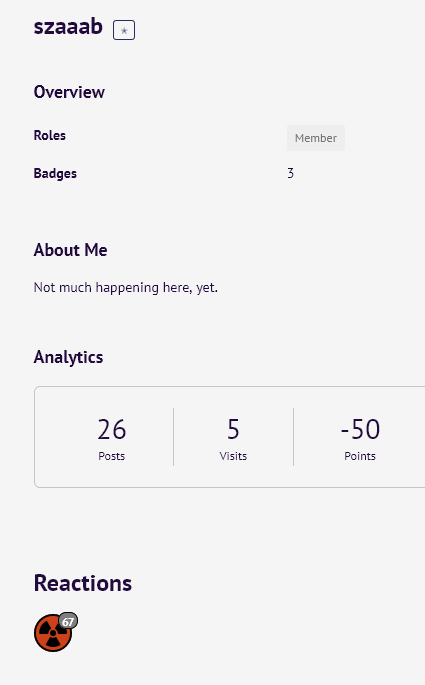425x685 pixels.
Task: Click the Badges row label
Action: 55,173
